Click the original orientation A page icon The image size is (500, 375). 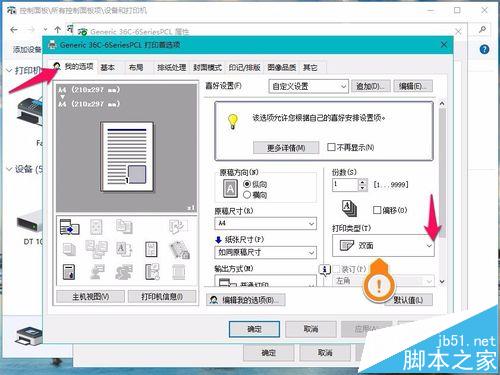[x=230, y=189]
